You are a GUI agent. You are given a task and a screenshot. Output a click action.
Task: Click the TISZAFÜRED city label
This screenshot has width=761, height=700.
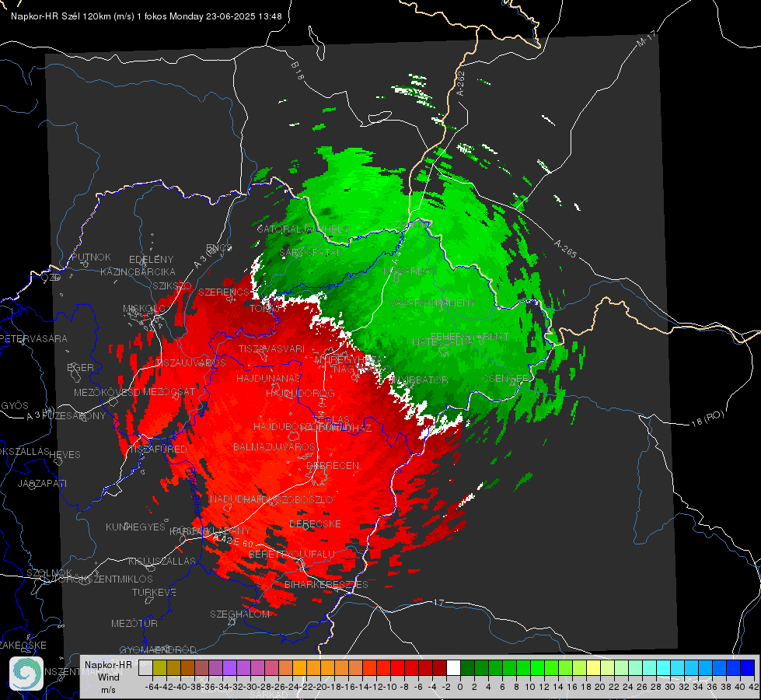click(157, 450)
